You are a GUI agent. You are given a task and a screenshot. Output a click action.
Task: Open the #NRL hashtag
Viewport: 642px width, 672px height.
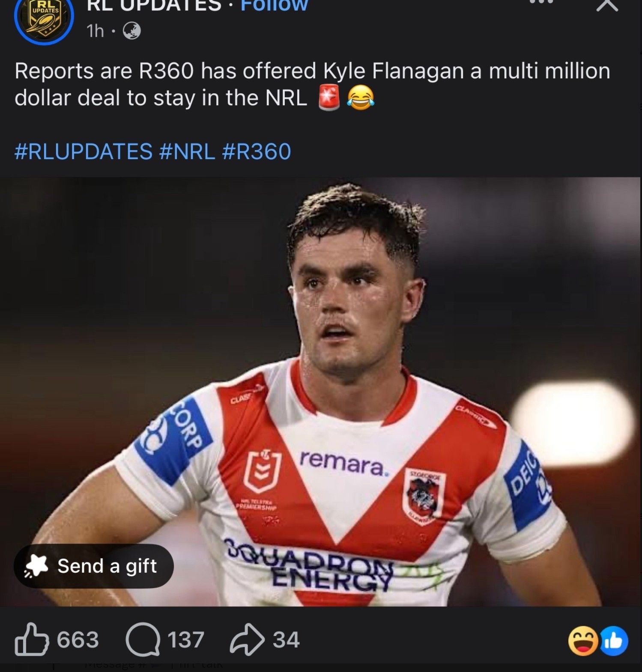tap(187, 152)
